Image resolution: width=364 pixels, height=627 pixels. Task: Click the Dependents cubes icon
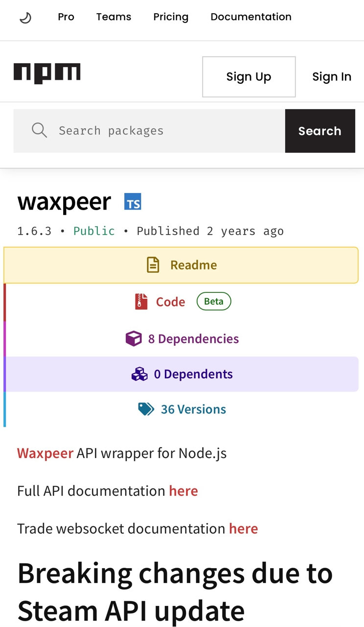point(139,374)
